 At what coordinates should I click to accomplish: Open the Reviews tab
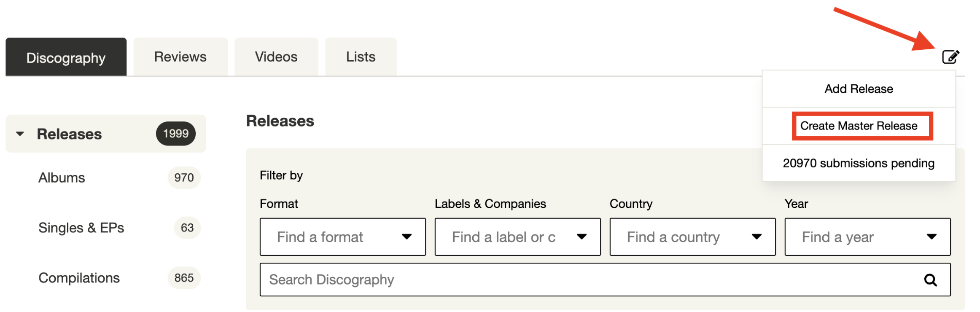180,57
